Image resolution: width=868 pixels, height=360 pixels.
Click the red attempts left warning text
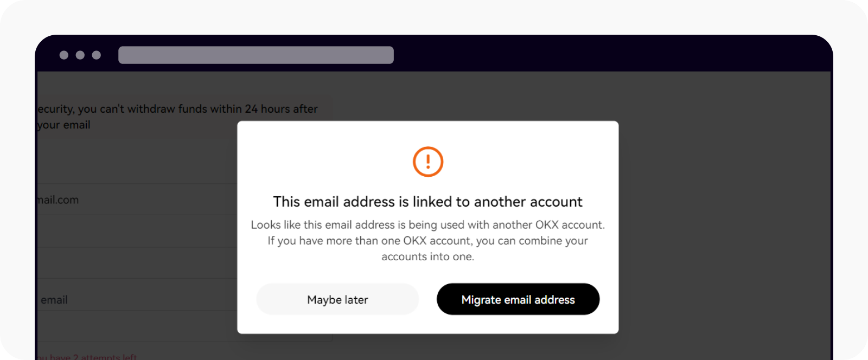87,356
